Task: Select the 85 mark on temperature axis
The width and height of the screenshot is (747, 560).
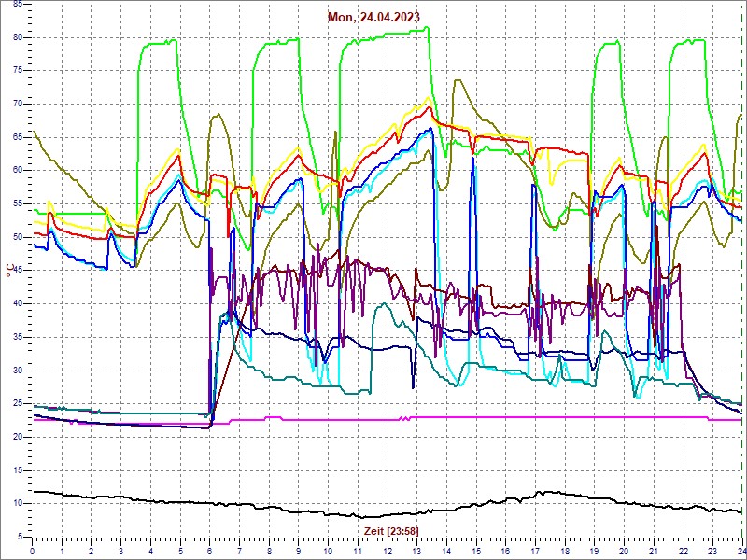Action: tap(18, 5)
